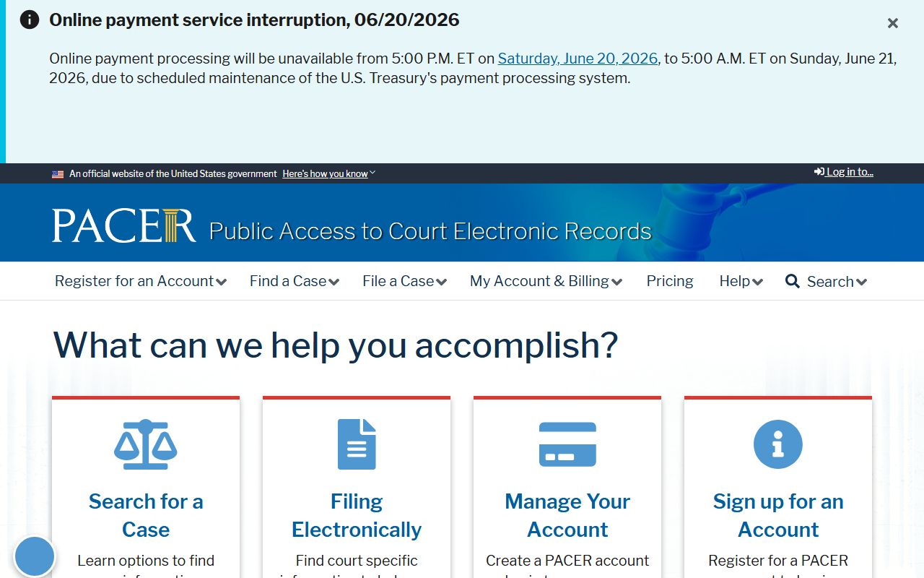924x578 pixels.
Task: Click the "Learn options to find" description text
Action: tap(146, 561)
